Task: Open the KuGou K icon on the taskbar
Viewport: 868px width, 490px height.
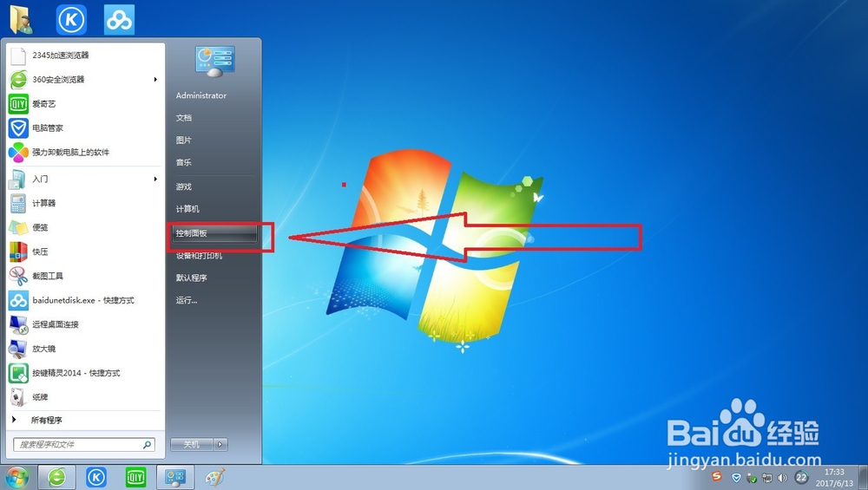Action: click(x=96, y=477)
